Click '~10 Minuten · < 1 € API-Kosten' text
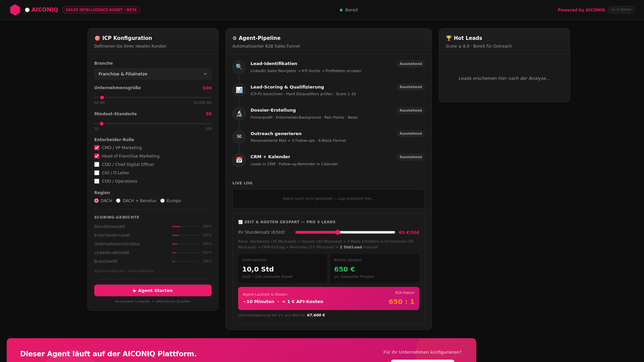 (x=283, y=302)
